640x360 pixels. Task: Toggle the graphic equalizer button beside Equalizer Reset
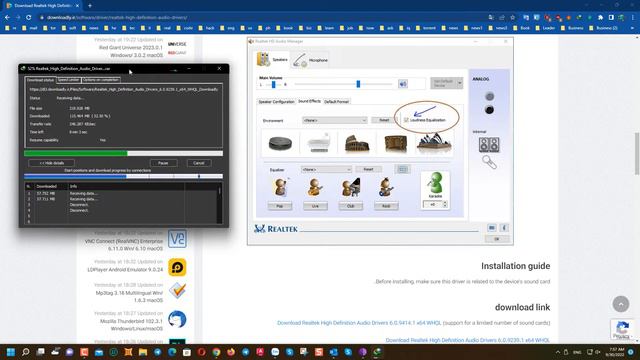click(x=402, y=169)
